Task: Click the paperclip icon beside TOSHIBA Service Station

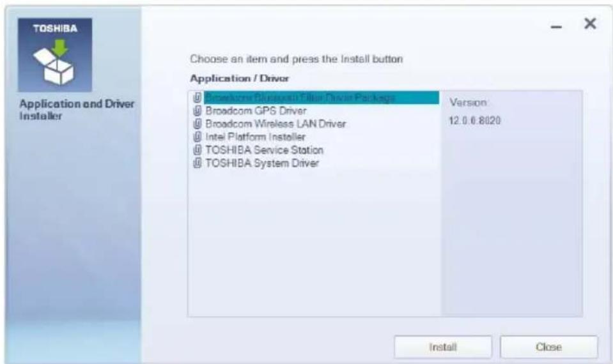Action: click(198, 150)
